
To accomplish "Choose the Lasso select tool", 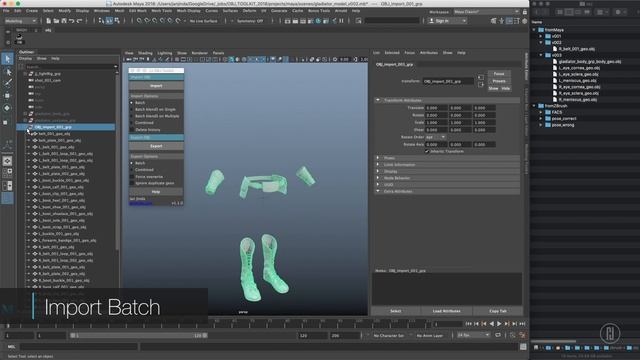I will click(7, 72).
